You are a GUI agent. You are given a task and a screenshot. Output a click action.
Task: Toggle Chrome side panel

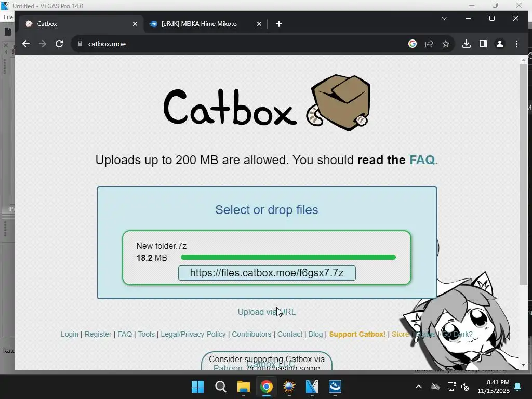[483, 44]
